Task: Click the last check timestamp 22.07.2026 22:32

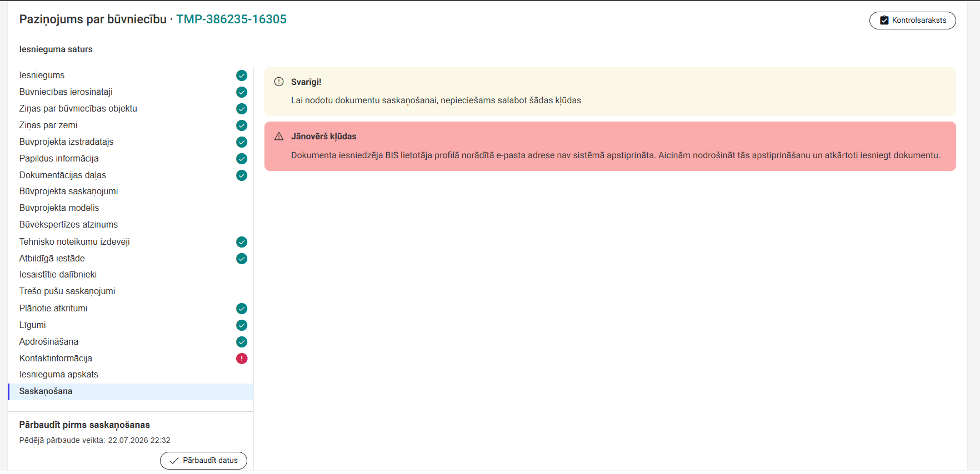Action: click(139, 441)
